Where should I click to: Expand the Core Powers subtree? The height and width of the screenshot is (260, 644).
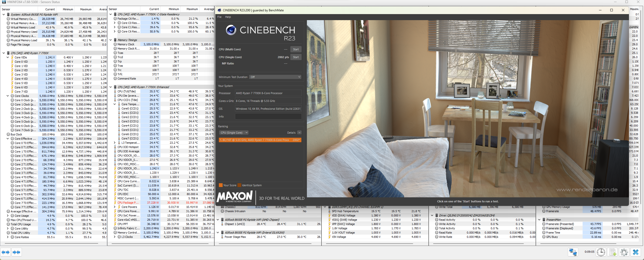[x=115, y=207]
